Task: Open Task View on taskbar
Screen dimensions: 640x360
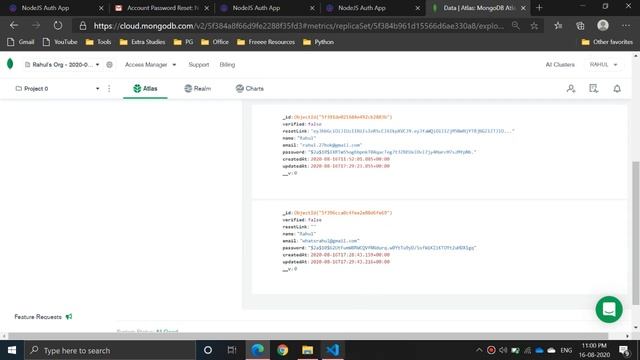Action: [x=232, y=350]
